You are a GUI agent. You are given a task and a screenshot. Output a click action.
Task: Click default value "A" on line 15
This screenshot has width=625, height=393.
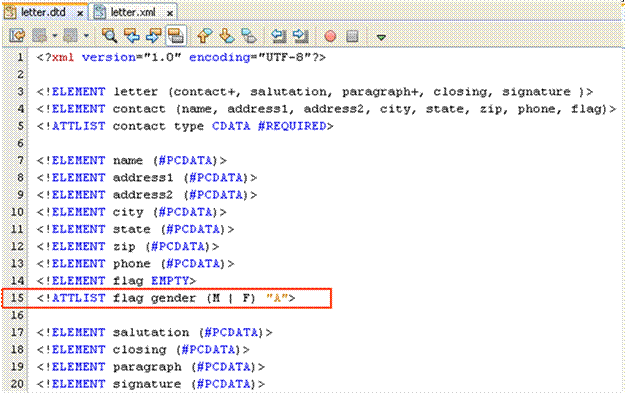pyautogui.click(x=277, y=298)
